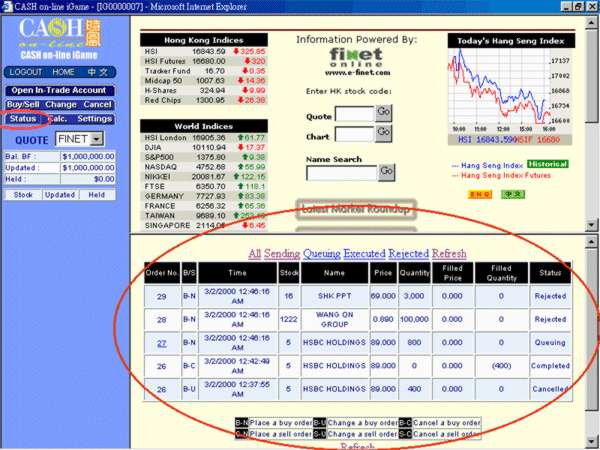Image resolution: width=600 pixels, height=450 pixels.
Task: Click the H-Shares row
Action: (205, 91)
